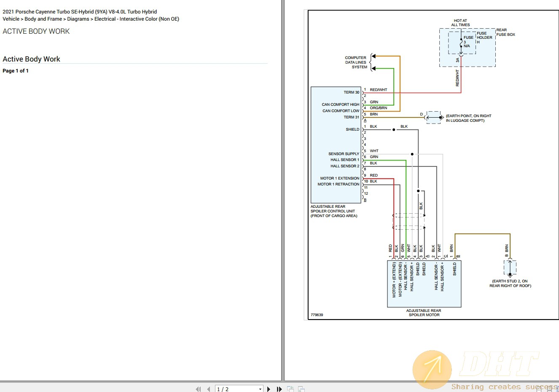The height and width of the screenshot is (392, 559).
Task: Click the CAN COMFORT LOW label
Action: (x=341, y=111)
